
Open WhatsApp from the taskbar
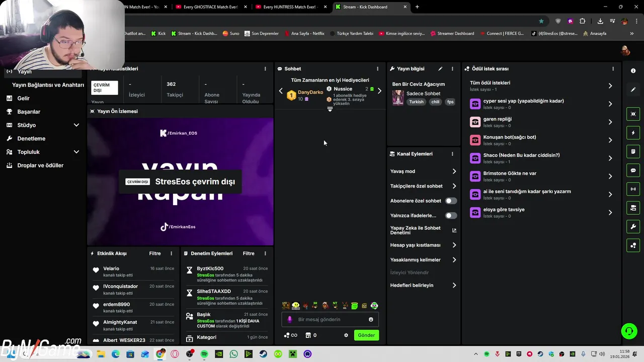[233, 354]
